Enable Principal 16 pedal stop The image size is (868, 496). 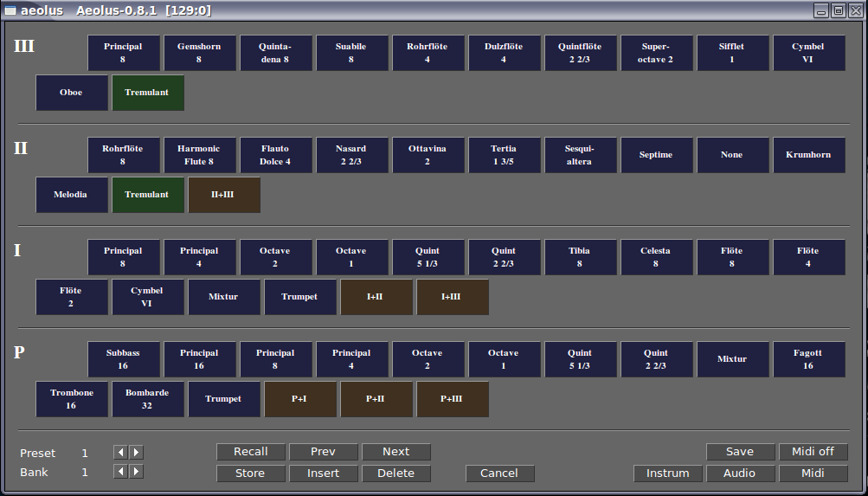coord(200,359)
